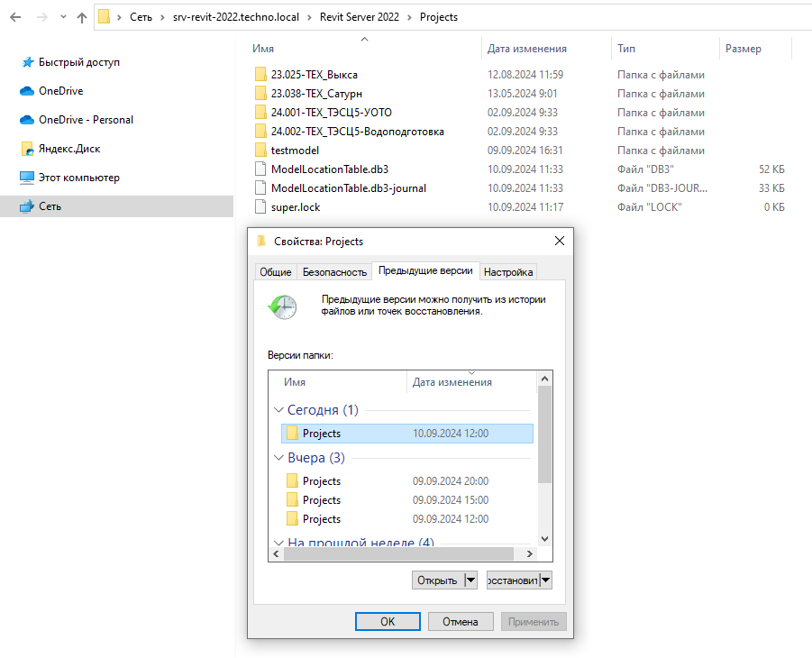This screenshot has width=812, height=658.
Task: Collapse the Вчера (3) version group
Action: (278, 458)
